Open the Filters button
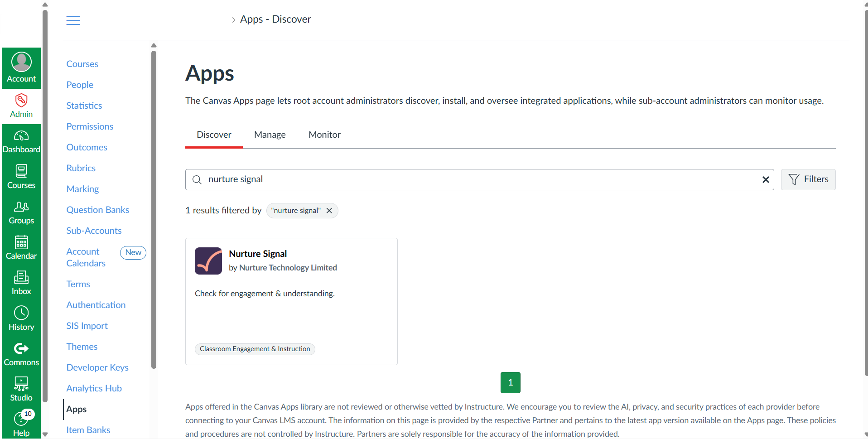The height and width of the screenshot is (439, 868). (x=808, y=179)
